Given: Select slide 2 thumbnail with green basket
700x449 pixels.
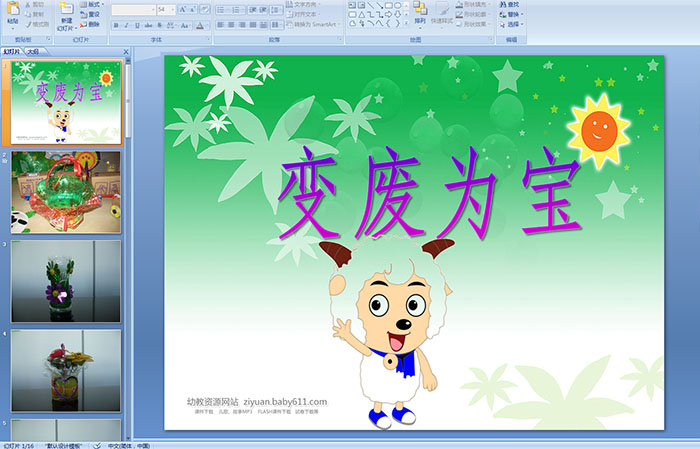Looking at the screenshot, I should 66,192.
